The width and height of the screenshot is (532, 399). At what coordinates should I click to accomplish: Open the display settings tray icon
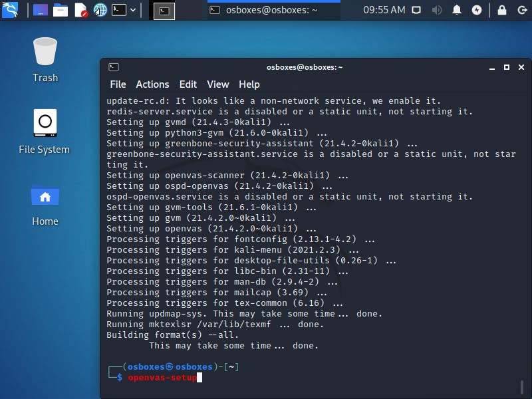pyautogui.click(x=416, y=10)
